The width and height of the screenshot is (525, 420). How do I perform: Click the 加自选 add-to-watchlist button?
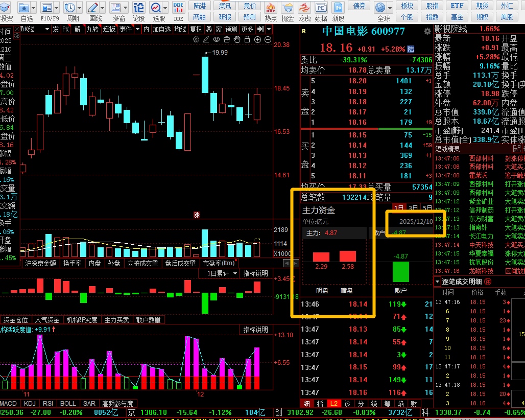click(x=162, y=30)
